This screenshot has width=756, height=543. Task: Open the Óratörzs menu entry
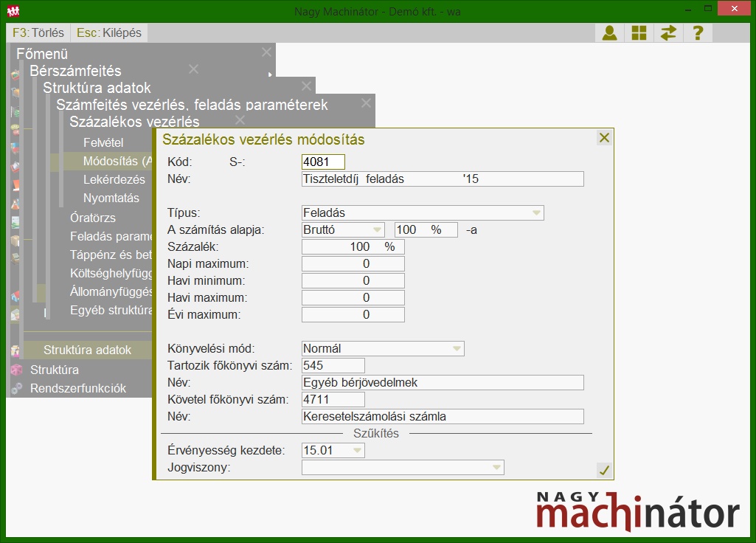pos(92,218)
